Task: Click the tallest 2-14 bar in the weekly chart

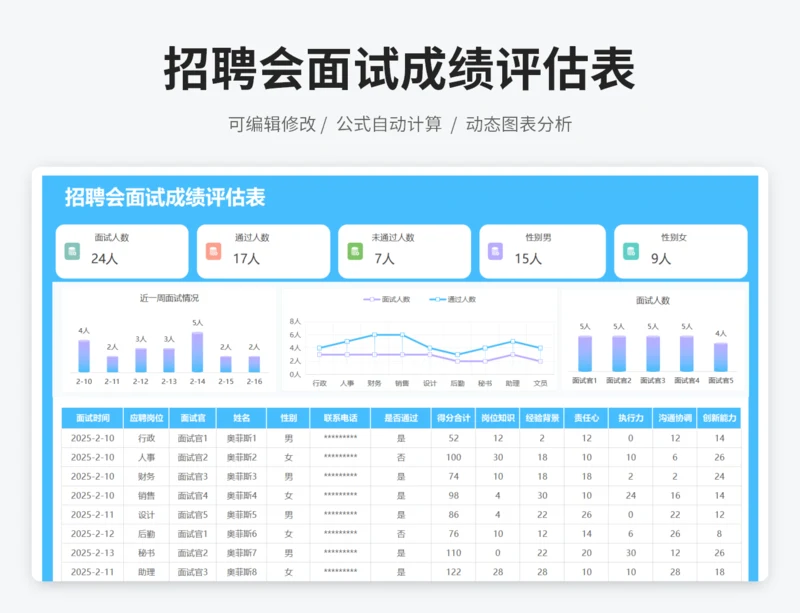Action: pos(196,350)
